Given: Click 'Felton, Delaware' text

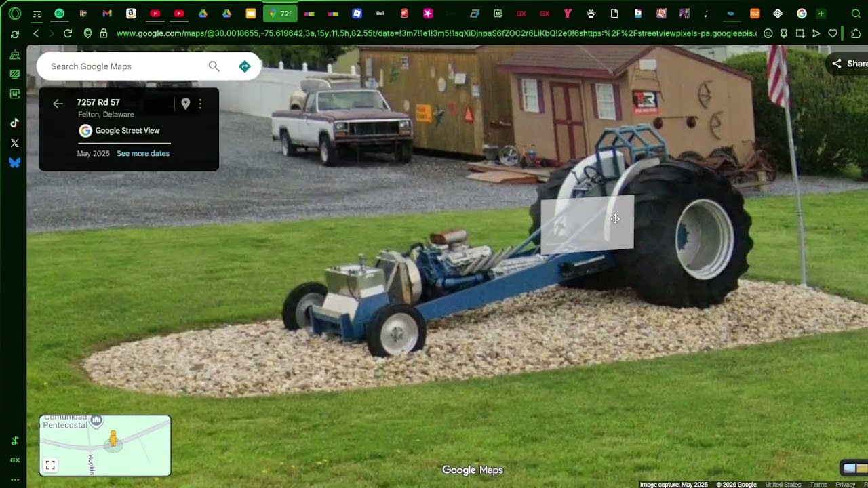Looking at the screenshot, I should [x=106, y=115].
